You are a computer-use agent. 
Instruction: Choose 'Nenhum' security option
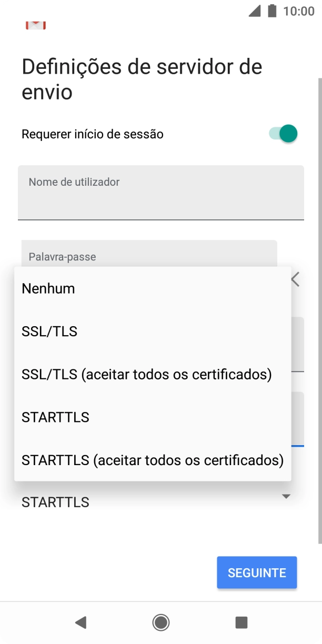[x=48, y=288]
